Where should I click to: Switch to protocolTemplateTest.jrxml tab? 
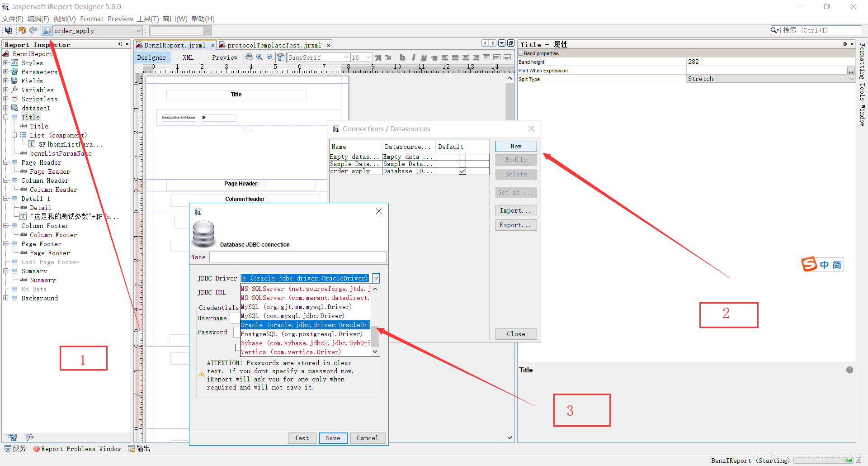(274, 45)
